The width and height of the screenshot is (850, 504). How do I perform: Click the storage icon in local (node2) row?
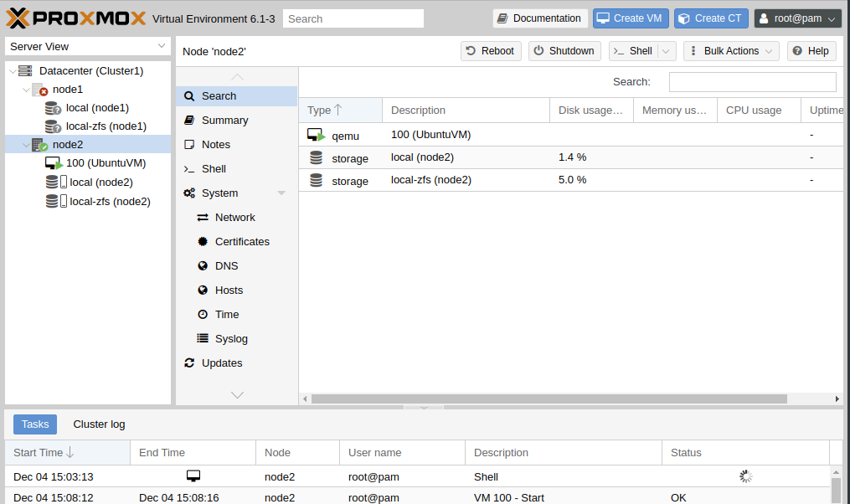pos(316,157)
